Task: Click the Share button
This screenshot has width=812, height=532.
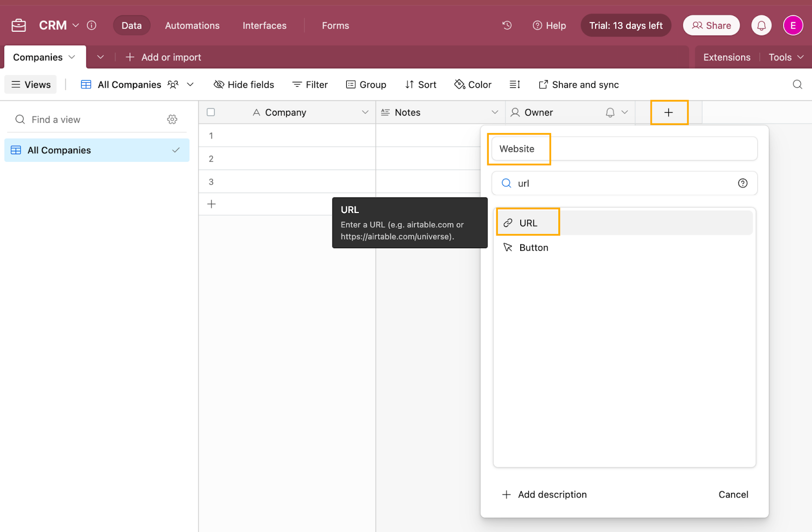Action: 712,25
